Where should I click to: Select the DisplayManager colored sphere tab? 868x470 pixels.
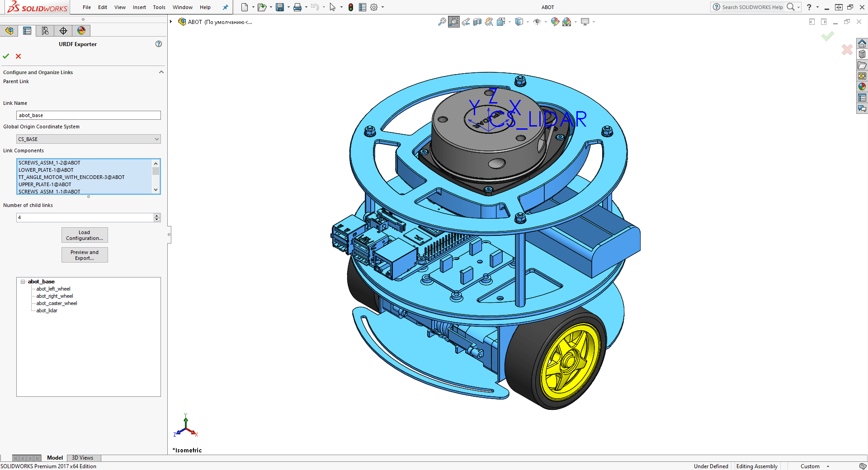pyautogui.click(x=81, y=31)
